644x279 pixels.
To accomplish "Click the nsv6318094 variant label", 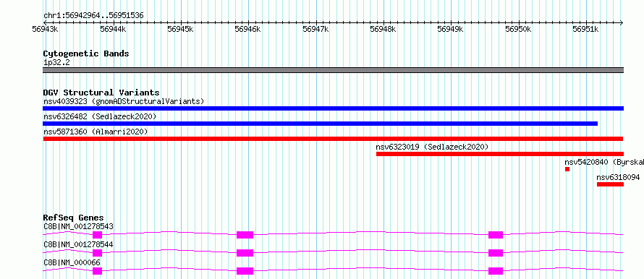I will [618, 178].
